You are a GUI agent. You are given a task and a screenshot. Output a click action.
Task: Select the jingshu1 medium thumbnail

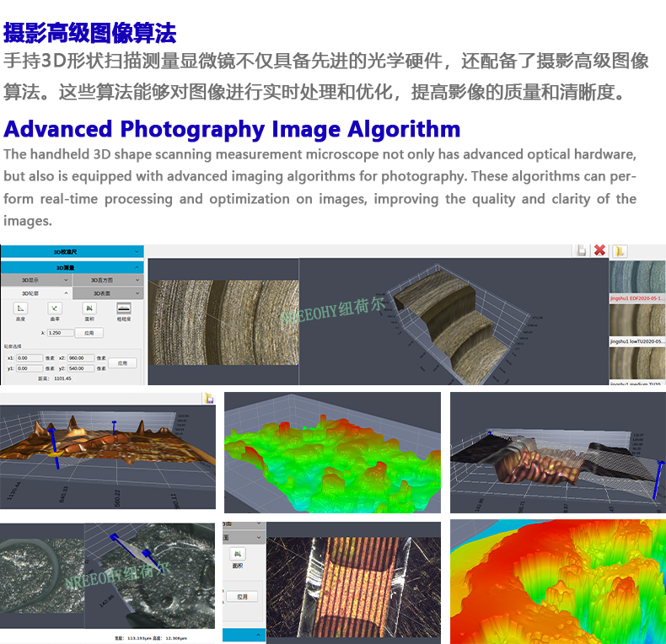pos(637,363)
